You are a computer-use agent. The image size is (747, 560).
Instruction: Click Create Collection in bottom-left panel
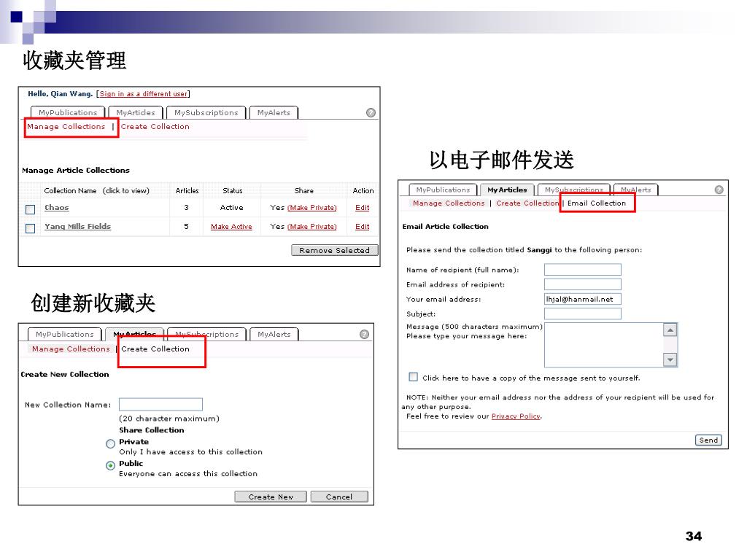pos(155,349)
